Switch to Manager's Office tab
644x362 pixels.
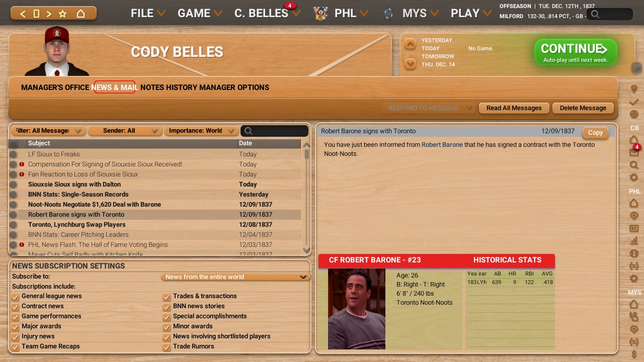click(55, 87)
